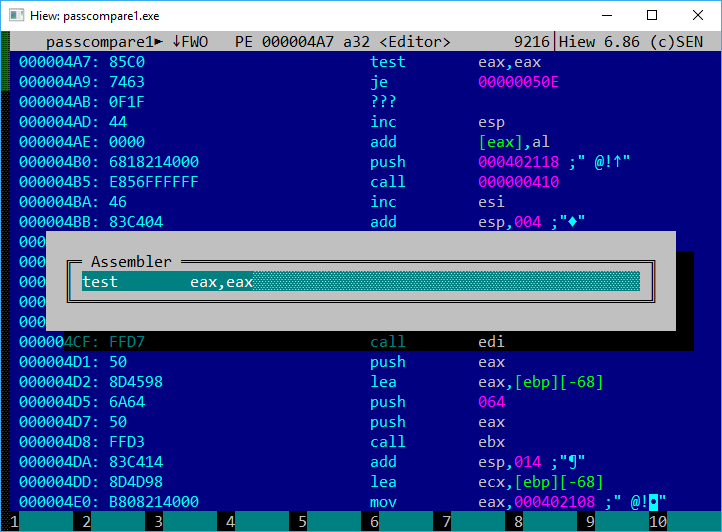722x532 pixels.
Task: Click add esp,004 operand at 000004BB
Action: (x=509, y=222)
